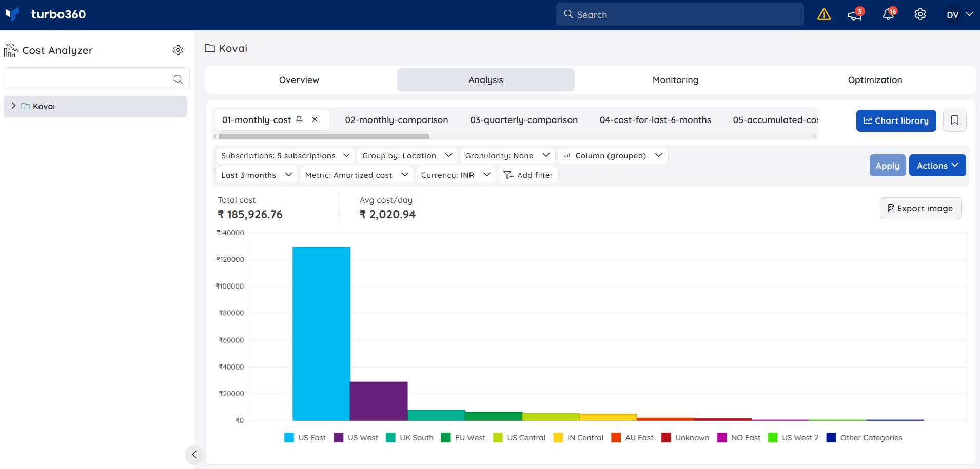Open the Metric: Amortized cost dropdown
Viewport: 980px width, 469px height.
(x=357, y=175)
